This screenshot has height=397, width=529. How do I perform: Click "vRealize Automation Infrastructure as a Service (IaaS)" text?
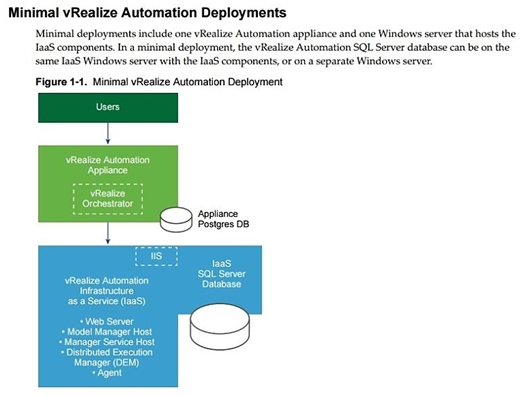click(x=107, y=291)
